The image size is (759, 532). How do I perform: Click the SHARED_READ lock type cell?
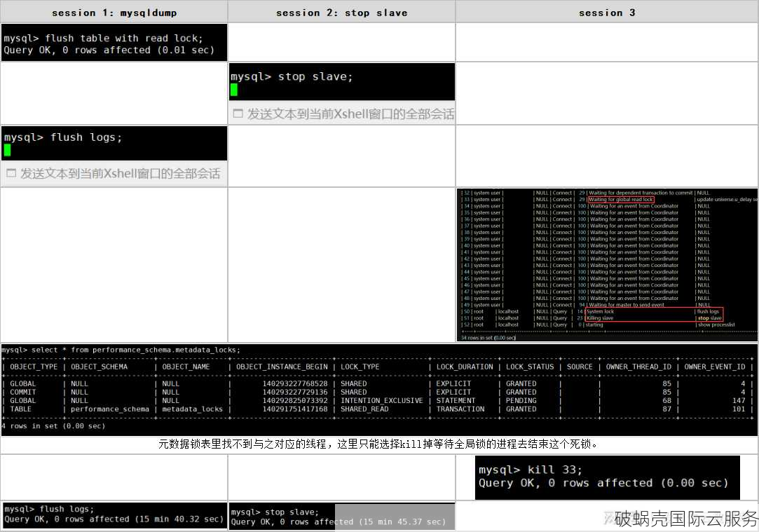coord(364,409)
